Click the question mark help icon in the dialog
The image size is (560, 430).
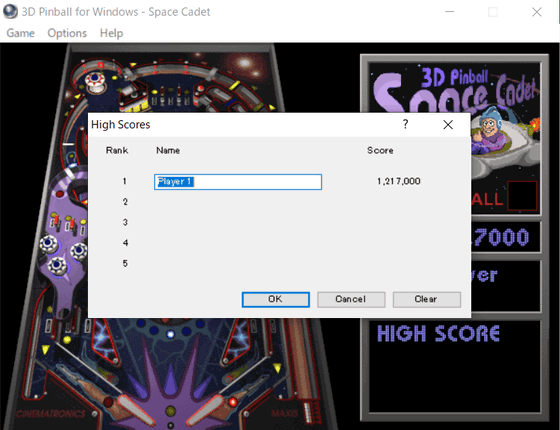tap(405, 124)
